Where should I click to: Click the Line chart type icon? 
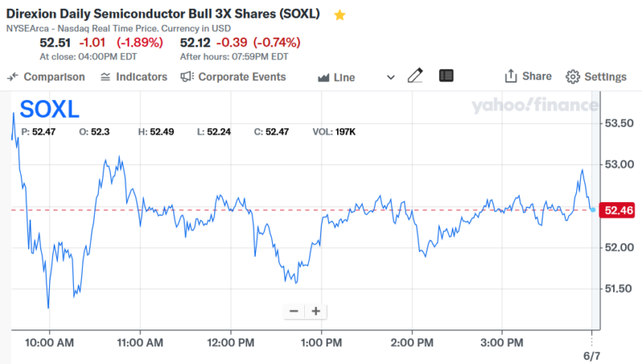tap(324, 78)
